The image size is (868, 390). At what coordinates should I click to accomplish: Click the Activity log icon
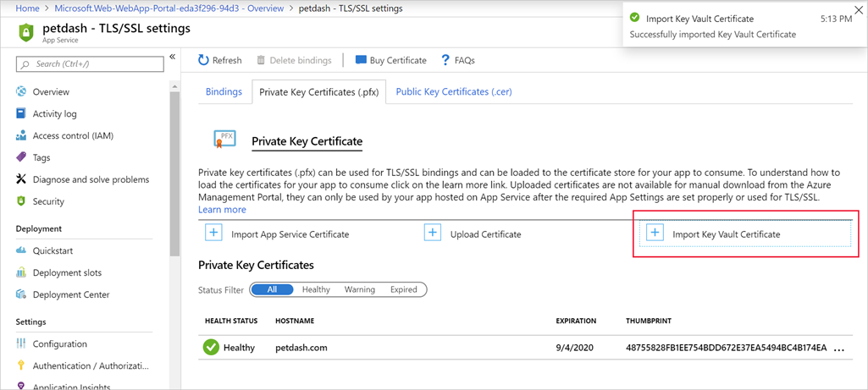click(21, 113)
